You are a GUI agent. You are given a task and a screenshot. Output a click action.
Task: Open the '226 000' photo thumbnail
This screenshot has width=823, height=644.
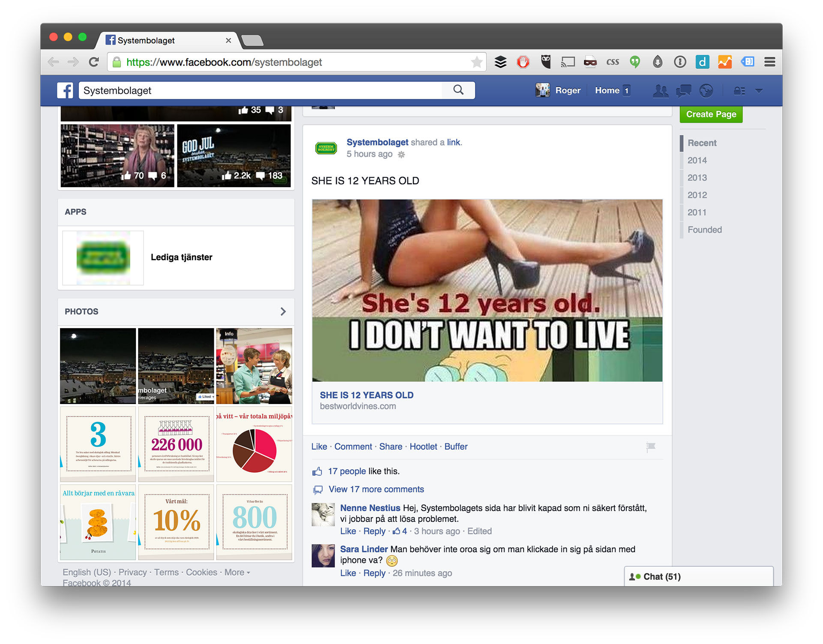coord(176,444)
